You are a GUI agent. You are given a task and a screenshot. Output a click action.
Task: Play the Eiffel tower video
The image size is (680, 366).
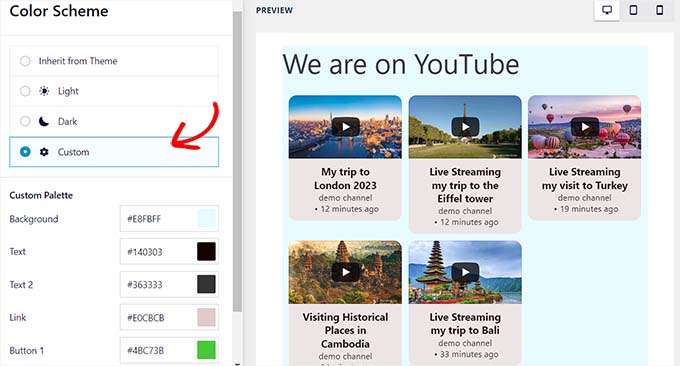click(x=465, y=127)
